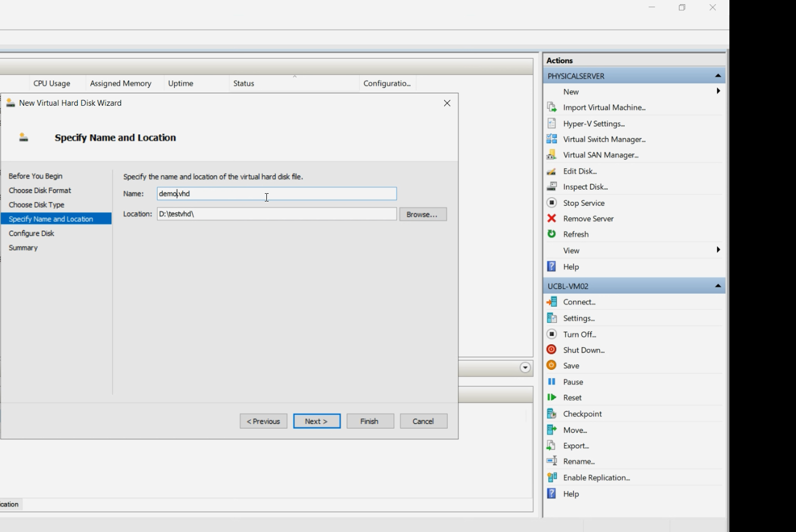The height and width of the screenshot is (532, 796).
Task: Open Hyper-V Settings icon
Action: 552,124
